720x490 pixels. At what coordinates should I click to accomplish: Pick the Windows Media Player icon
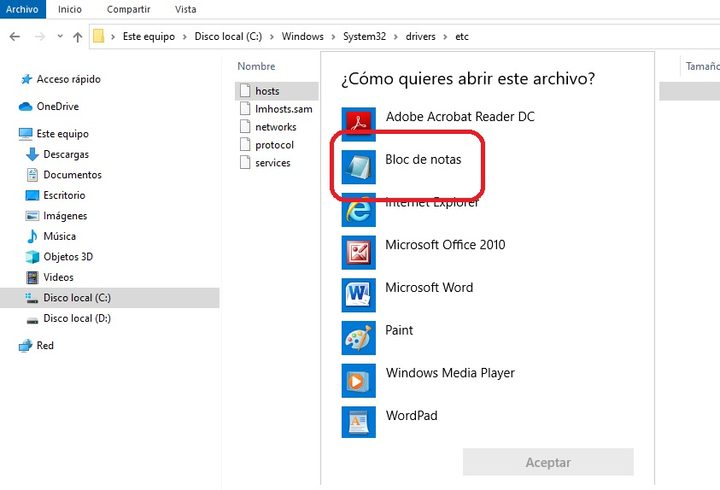click(x=359, y=380)
